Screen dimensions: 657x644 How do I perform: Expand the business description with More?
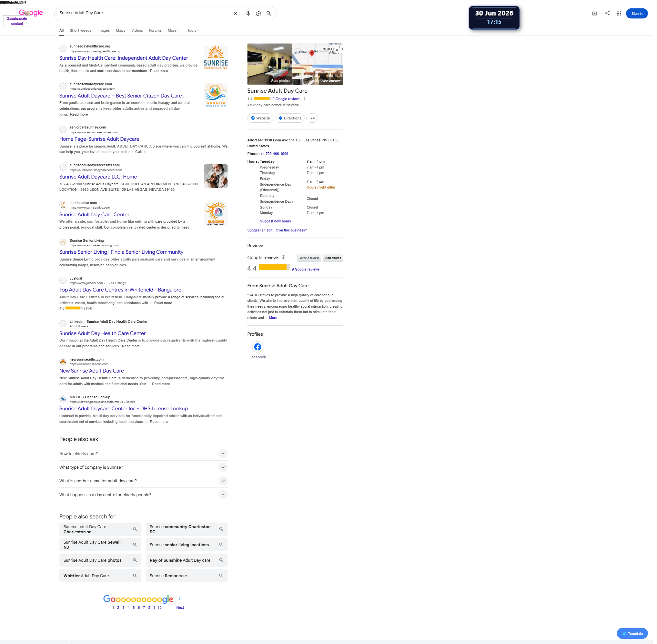point(273,318)
